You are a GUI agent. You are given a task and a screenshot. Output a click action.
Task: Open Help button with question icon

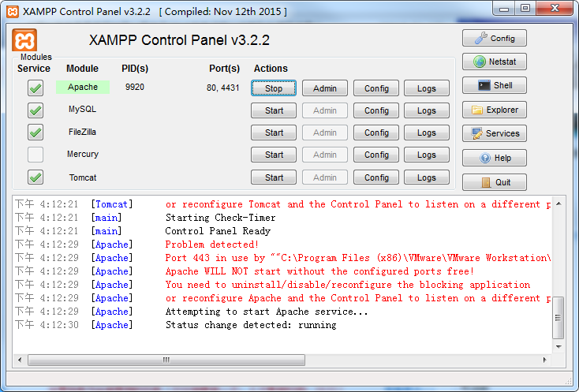coord(495,158)
